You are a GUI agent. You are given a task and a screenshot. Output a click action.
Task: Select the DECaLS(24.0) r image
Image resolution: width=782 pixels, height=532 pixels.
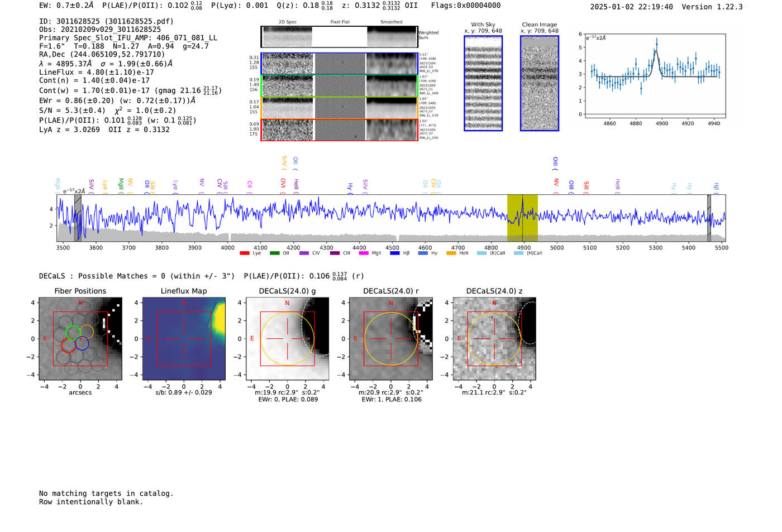point(391,339)
